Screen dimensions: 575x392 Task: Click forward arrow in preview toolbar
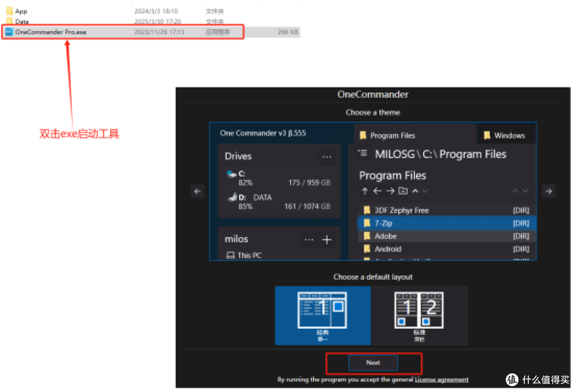click(390, 191)
